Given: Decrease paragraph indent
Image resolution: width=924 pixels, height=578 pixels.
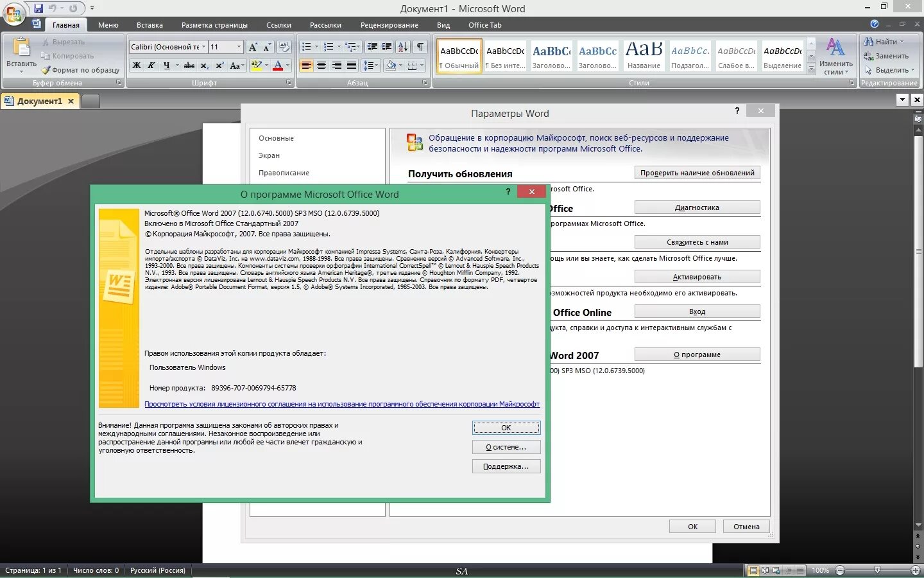Looking at the screenshot, I should [x=372, y=47].
